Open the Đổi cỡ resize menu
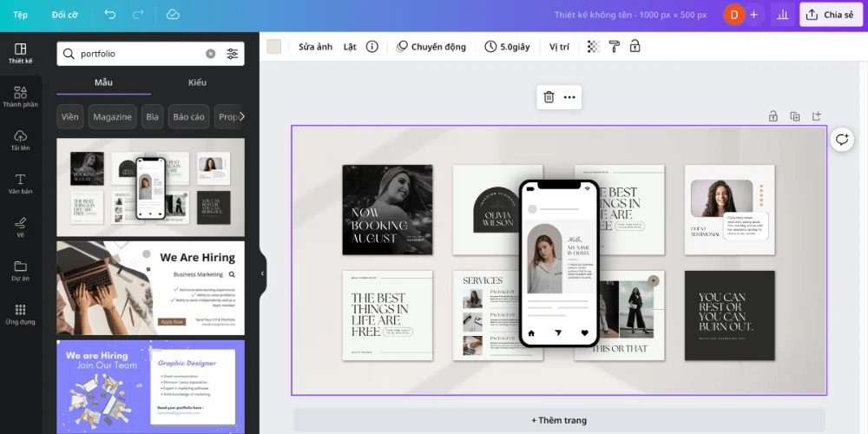This screenshot has width=868, height=434. click(65, 15)
